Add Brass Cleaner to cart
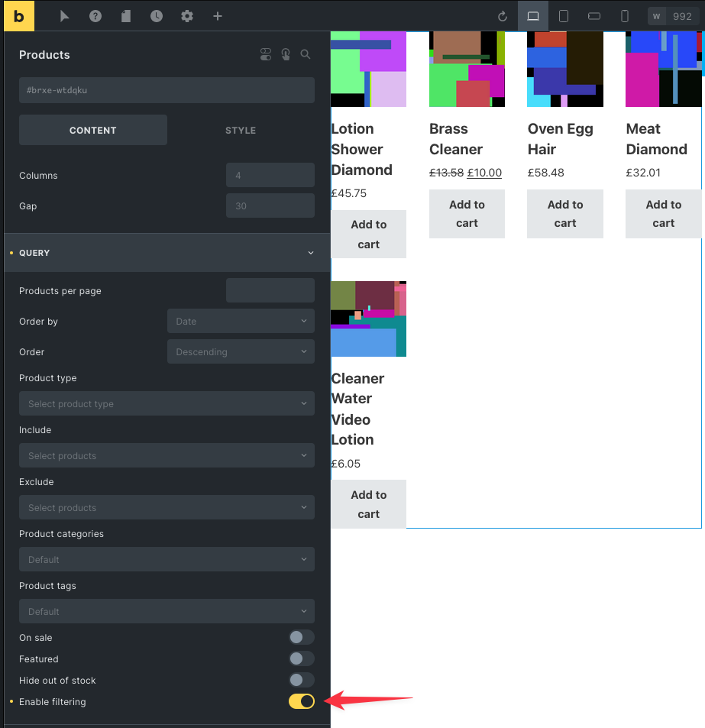705x728 pixels. pos(467,214)
